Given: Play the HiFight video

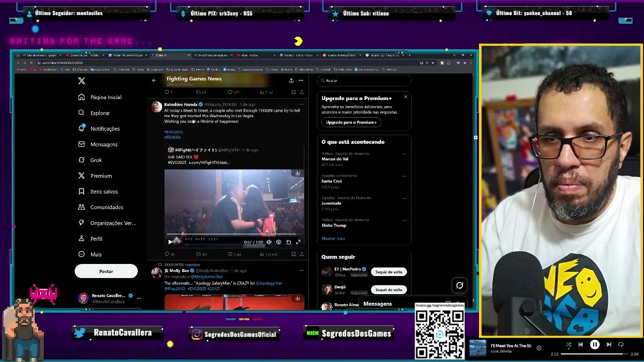Looking at the screenshot, I should [x=170, y=242].
